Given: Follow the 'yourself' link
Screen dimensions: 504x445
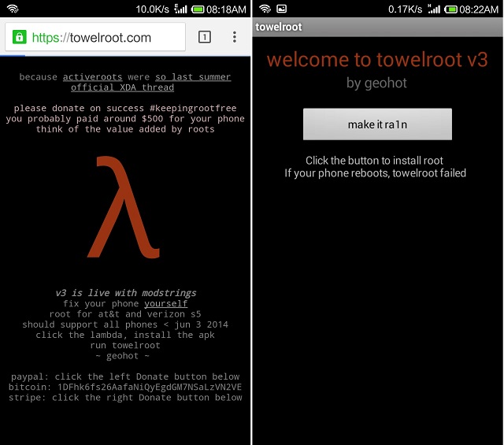Looking at the screenshot, I should (165, 303).
